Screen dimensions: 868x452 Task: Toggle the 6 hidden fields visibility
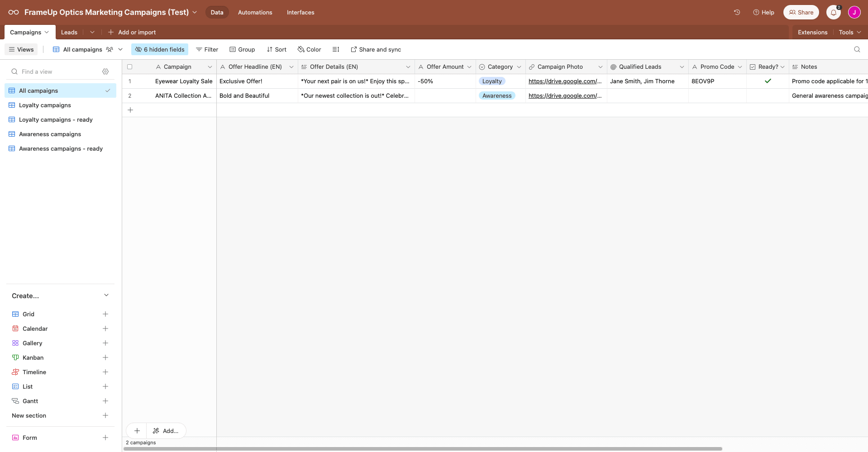(159, 49)
